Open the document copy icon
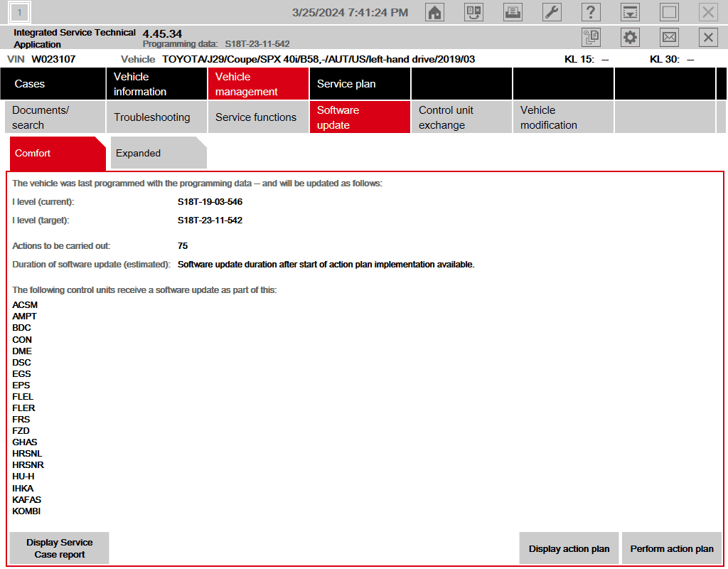728x569 pixels. tap(591, 37)
